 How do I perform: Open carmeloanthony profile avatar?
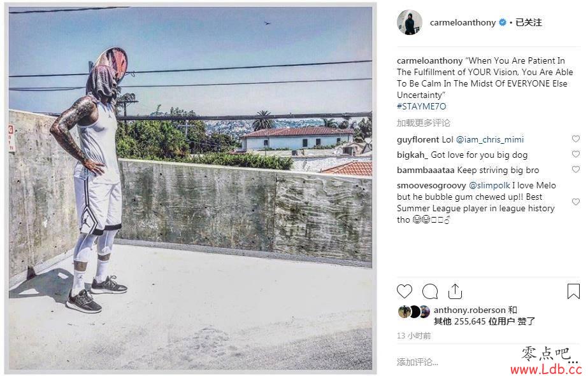coord(410,22)
